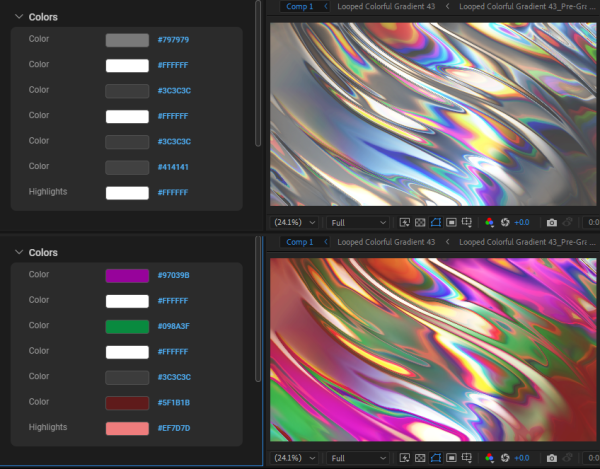600x469 pixels.
Task: Click the salmon #EF7D7D Highlights swatch
Action: pyautogui.click(x=127, y=428)
